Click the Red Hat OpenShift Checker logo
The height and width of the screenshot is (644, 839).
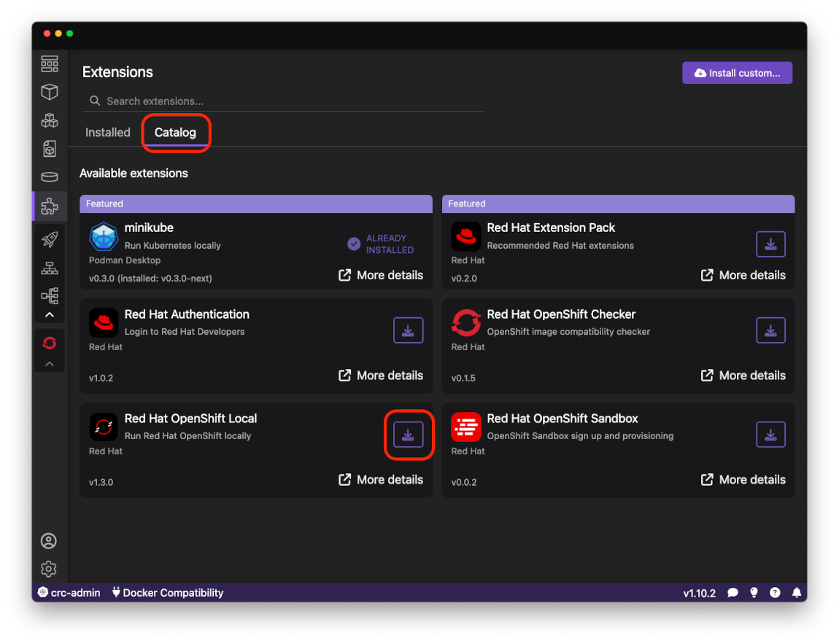(x=465, y=322)
